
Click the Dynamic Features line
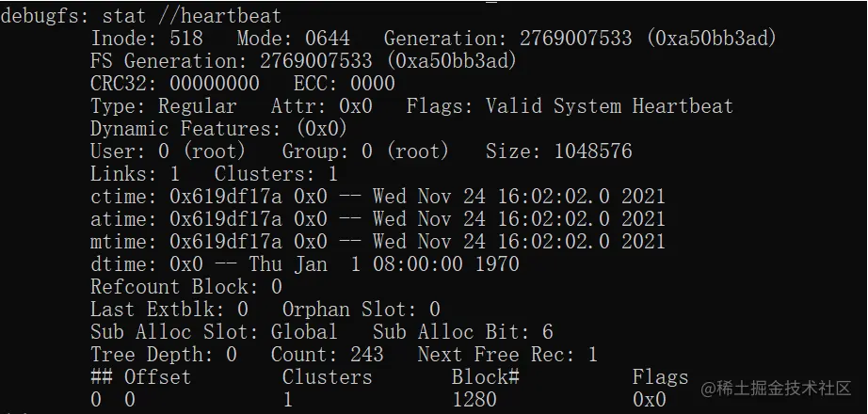[x=218, y=129]
